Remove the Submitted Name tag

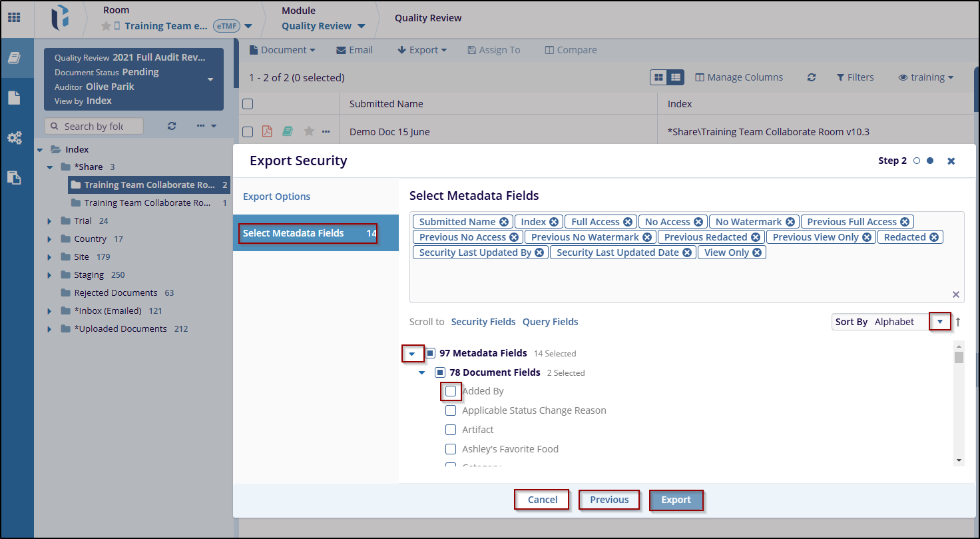[x=504, y=222]
